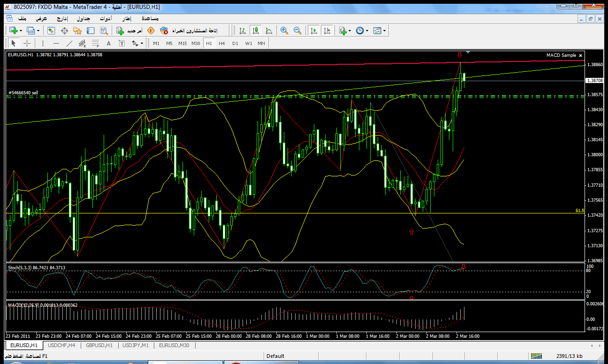Select the trendline drawing tool
This screenshot has height=364, width=608.
coord(69,43)
